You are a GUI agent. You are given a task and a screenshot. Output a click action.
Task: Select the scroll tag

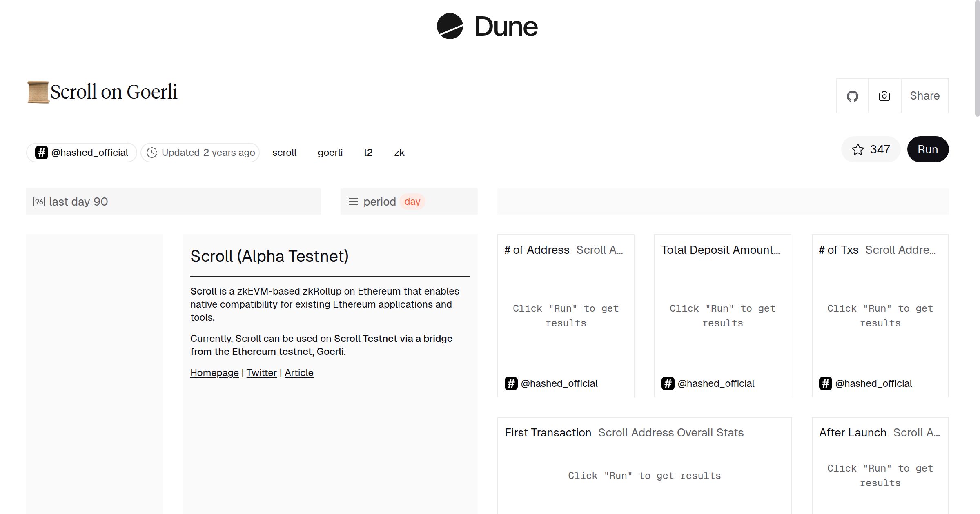point(284,153)
